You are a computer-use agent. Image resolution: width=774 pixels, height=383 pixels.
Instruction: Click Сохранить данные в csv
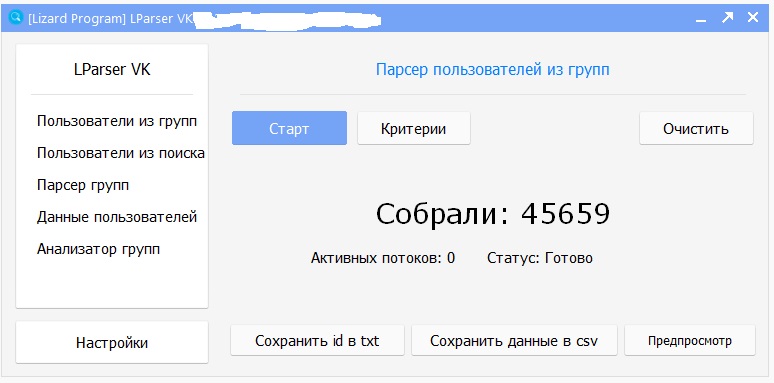click(514, 341)
